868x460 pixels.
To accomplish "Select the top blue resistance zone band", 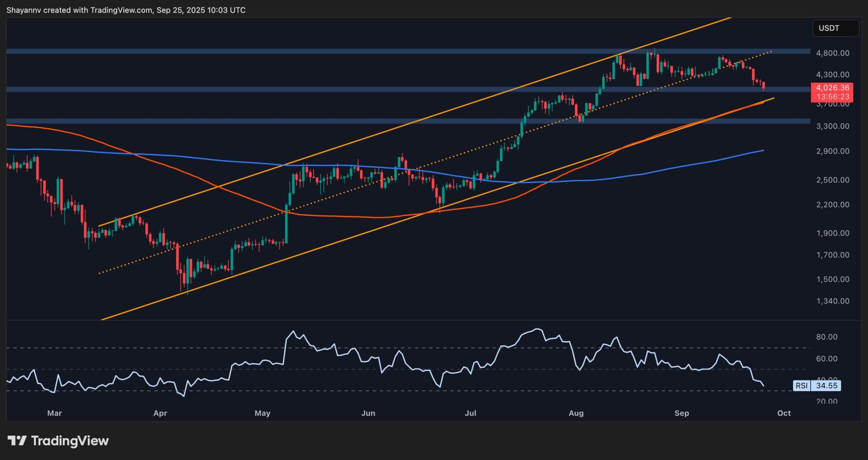I will click(x=407, y=51).
